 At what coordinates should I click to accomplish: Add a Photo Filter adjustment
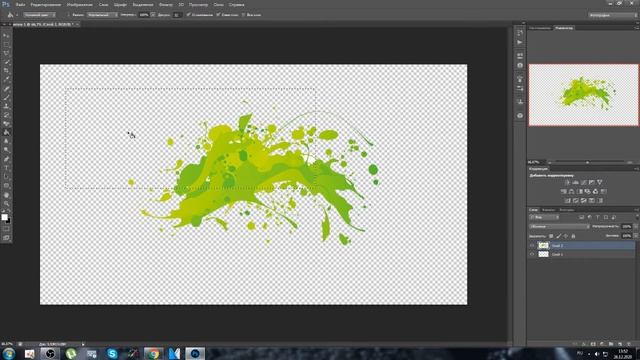[x=588, y=191]
